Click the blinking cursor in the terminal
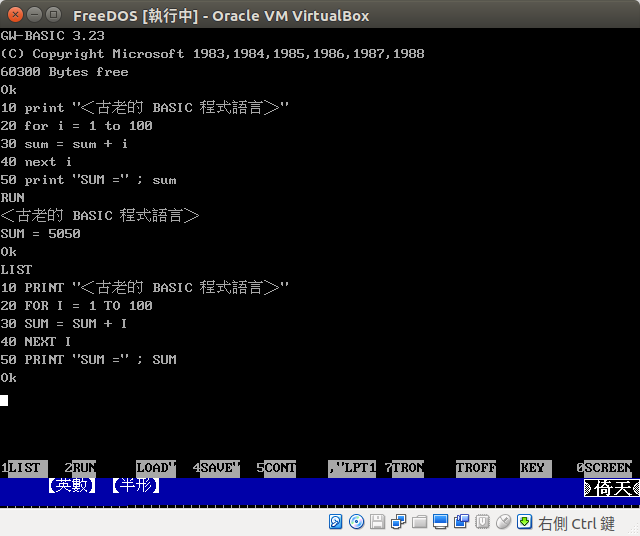Image resolution: width=640 pixels, height=536 pixels. tap(4, 400)
